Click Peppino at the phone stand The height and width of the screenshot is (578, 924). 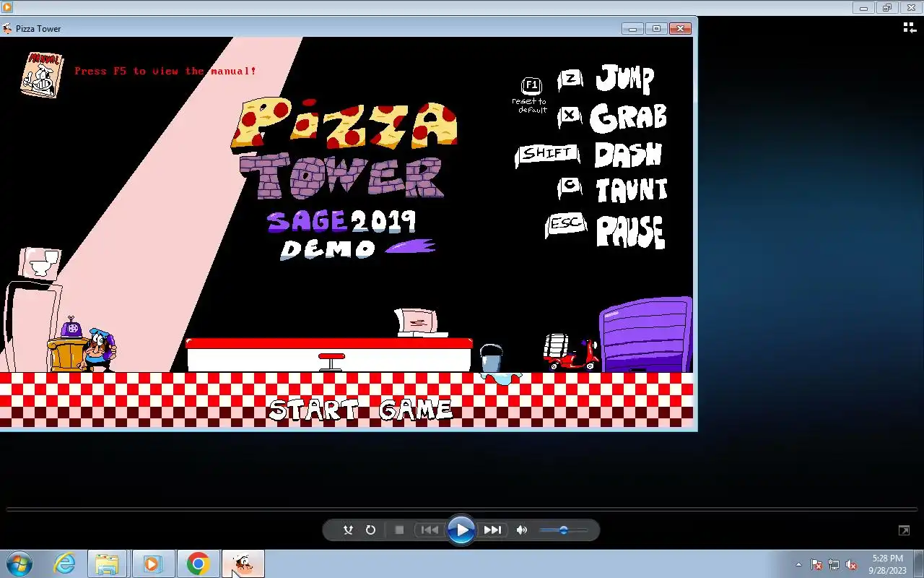coord(100,350)
